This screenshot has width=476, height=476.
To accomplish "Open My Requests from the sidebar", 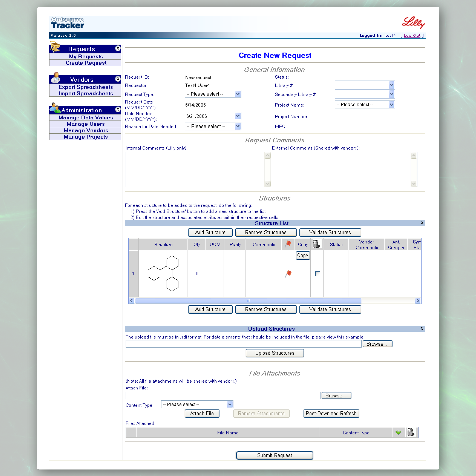I will click(x=86, y=56).
